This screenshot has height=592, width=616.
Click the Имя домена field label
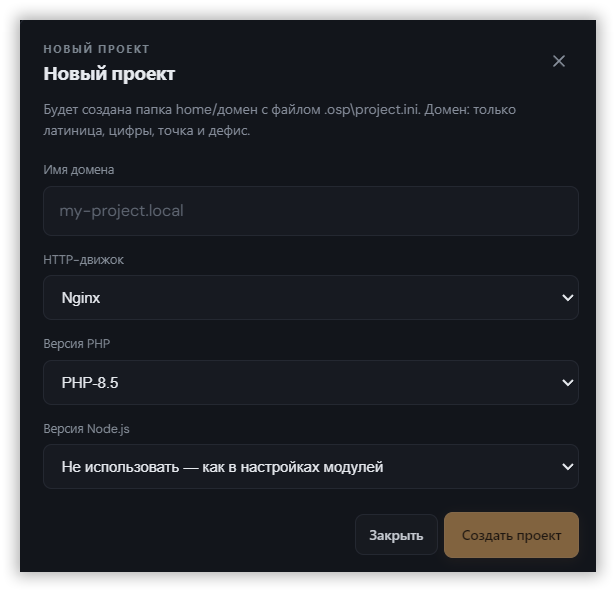click(x=79, y=170)
